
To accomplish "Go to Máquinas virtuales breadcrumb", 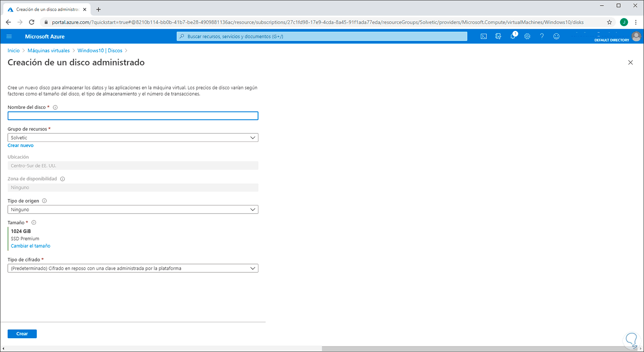I will 49,51.
